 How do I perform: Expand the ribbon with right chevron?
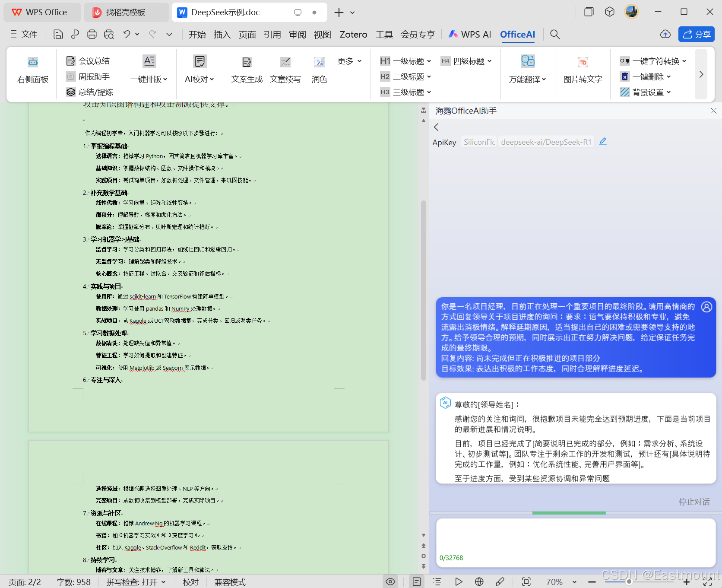(701, 74)
